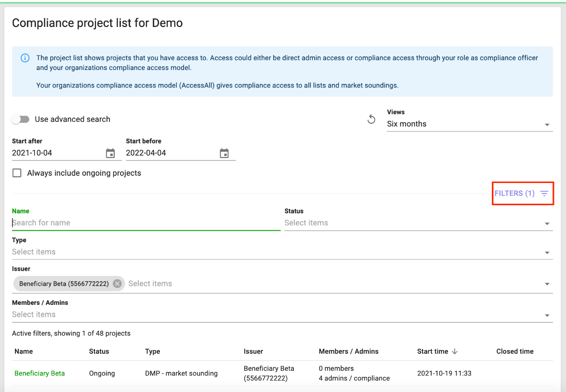Open the Beneficiary Beta project link
This screenshot has width=566, height=392.
point(39,373)
